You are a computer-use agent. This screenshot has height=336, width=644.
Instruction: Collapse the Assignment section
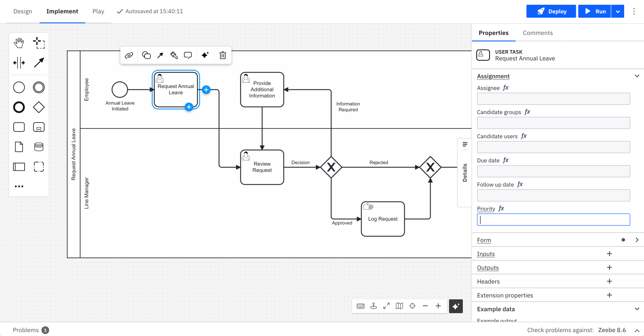pos(637,76)
